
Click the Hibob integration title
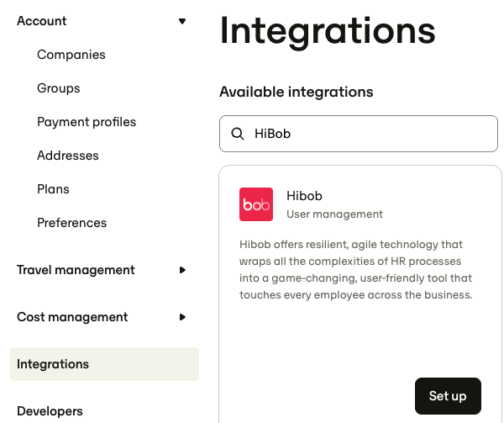[304, 196]
